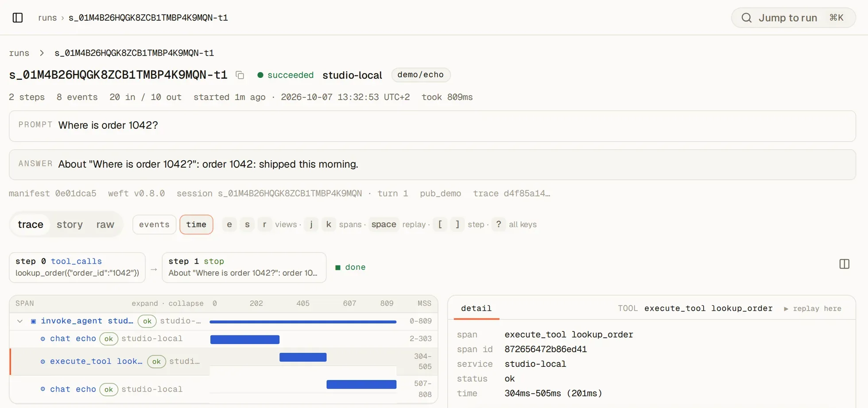Switch to the story tab
This screenshot has height=408, width=868.
(70, 224)
